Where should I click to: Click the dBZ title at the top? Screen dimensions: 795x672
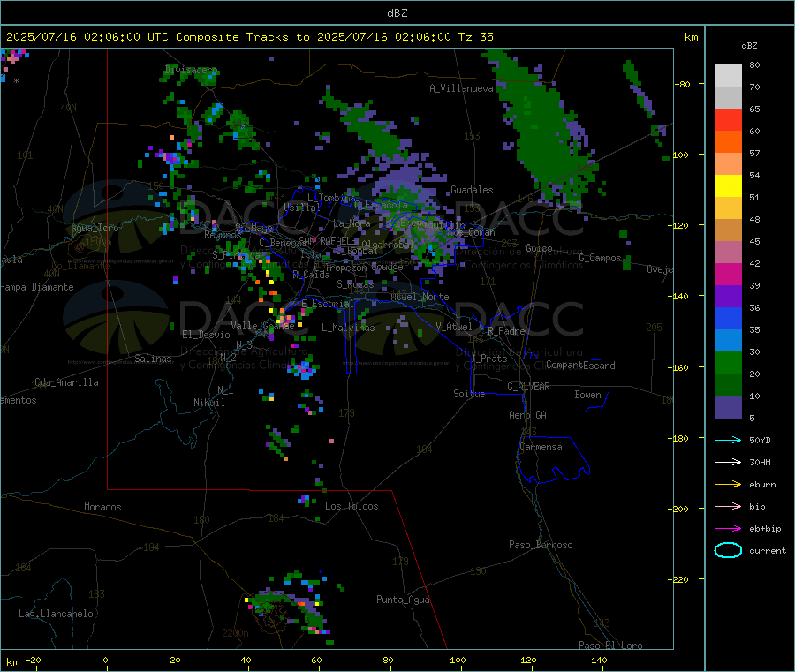tap(397, 13)
